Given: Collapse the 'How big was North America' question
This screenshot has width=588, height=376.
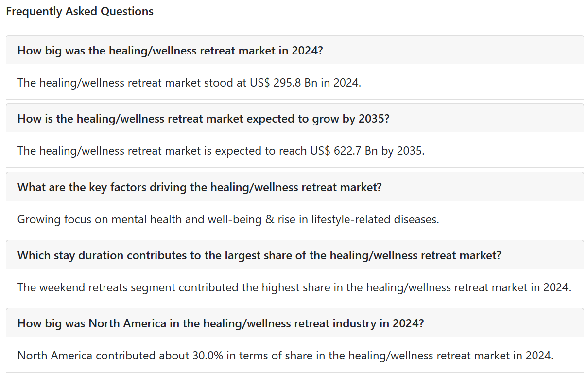Looking at the screenshot, I should [x=294, y=323].
